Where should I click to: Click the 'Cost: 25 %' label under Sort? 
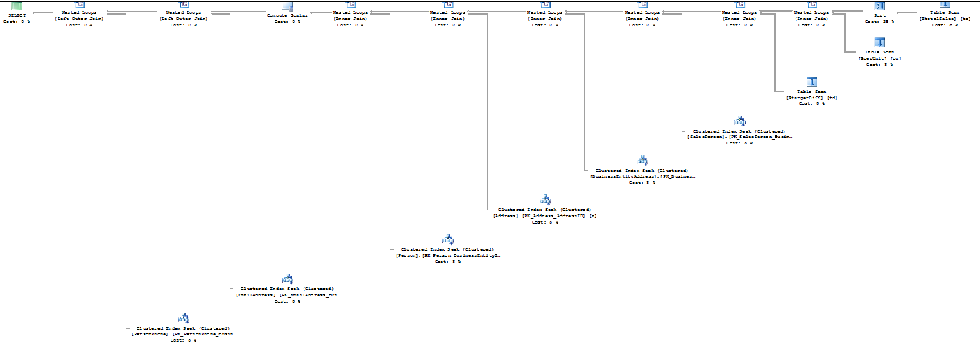[x=879, y=22]
